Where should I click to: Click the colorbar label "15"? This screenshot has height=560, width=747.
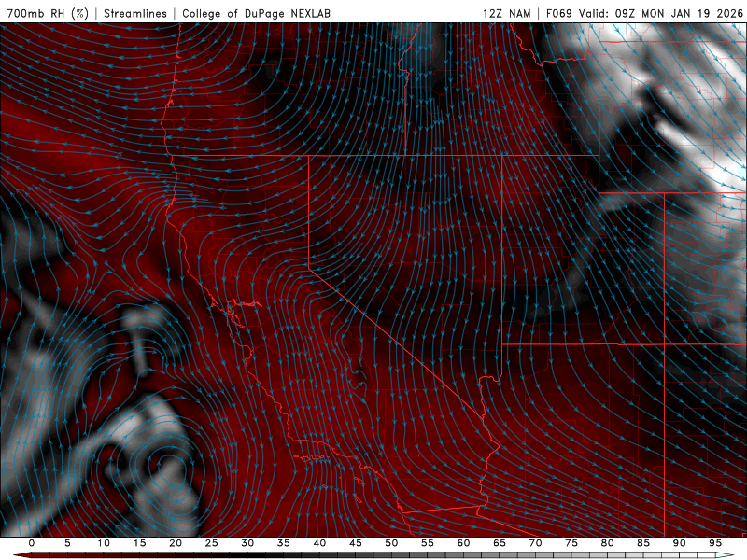(139, 543)
